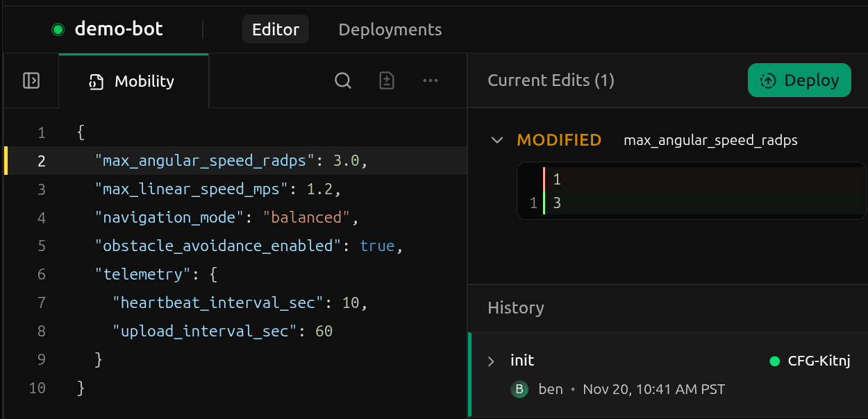
Task: Click the max_angular_speed_radps value 3.0
Action: 346,161
